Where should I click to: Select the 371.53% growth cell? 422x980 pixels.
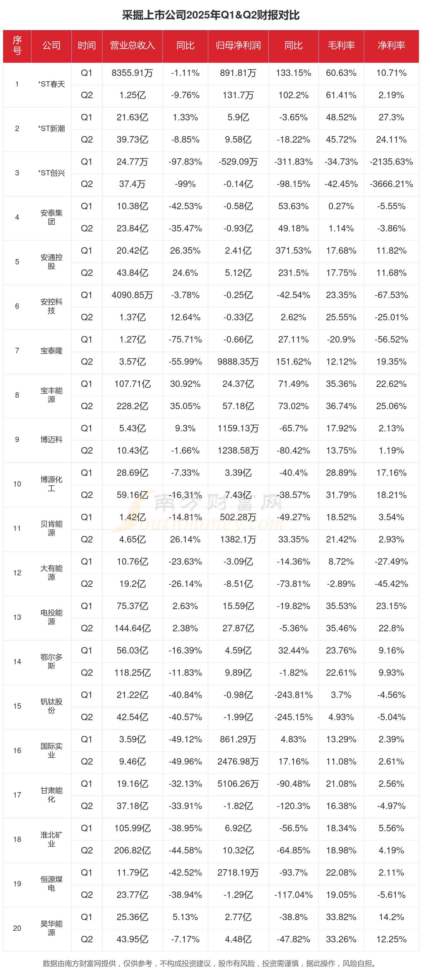293,251
